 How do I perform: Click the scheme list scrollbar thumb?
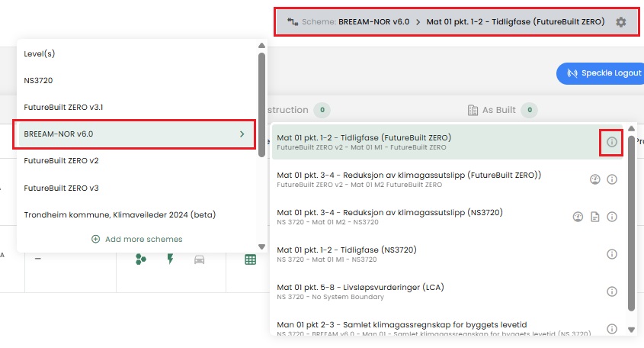[261, 105]
